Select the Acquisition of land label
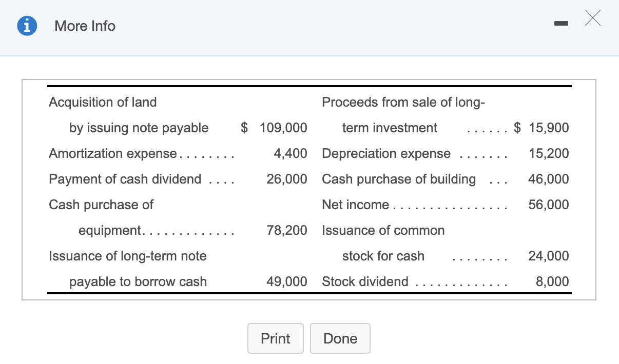619x364 pixels. tap(102, 102)
